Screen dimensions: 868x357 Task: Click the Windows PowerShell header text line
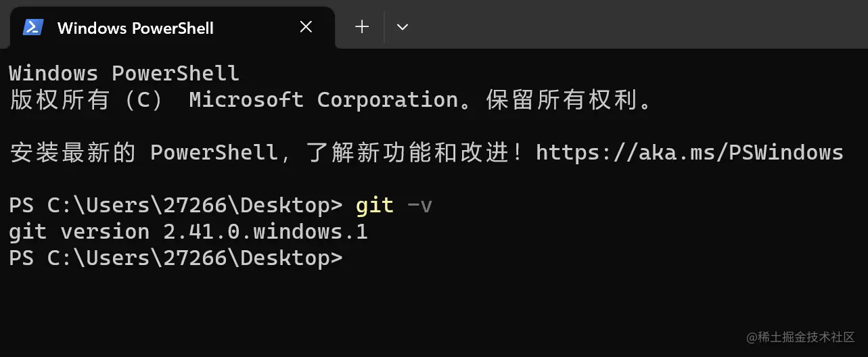tap(124, 73)
